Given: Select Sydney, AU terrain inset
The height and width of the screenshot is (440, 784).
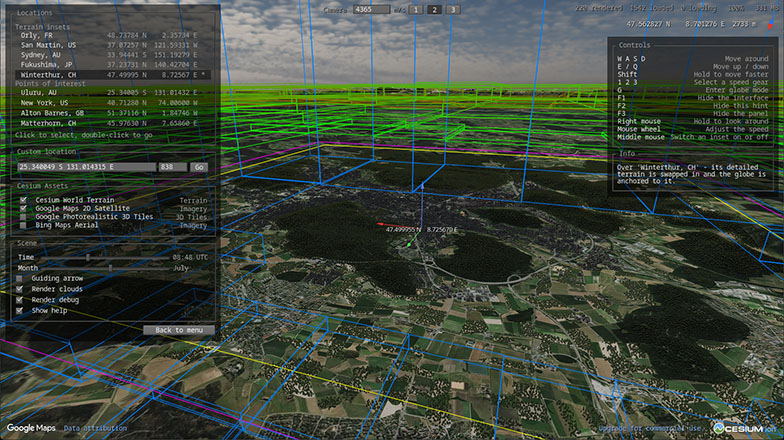Looking at the screenshot, I should [112, 55].
